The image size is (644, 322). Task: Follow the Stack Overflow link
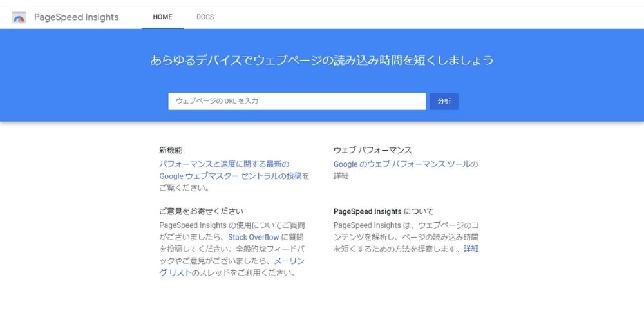tap(253, 237)
